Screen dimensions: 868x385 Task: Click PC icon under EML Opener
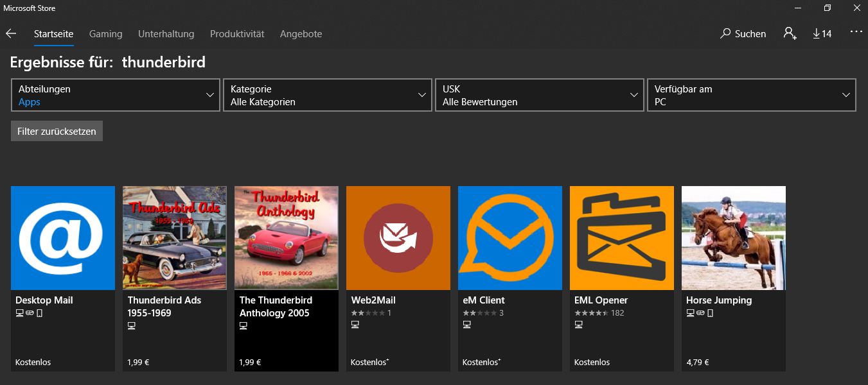(x=579, y=325)
